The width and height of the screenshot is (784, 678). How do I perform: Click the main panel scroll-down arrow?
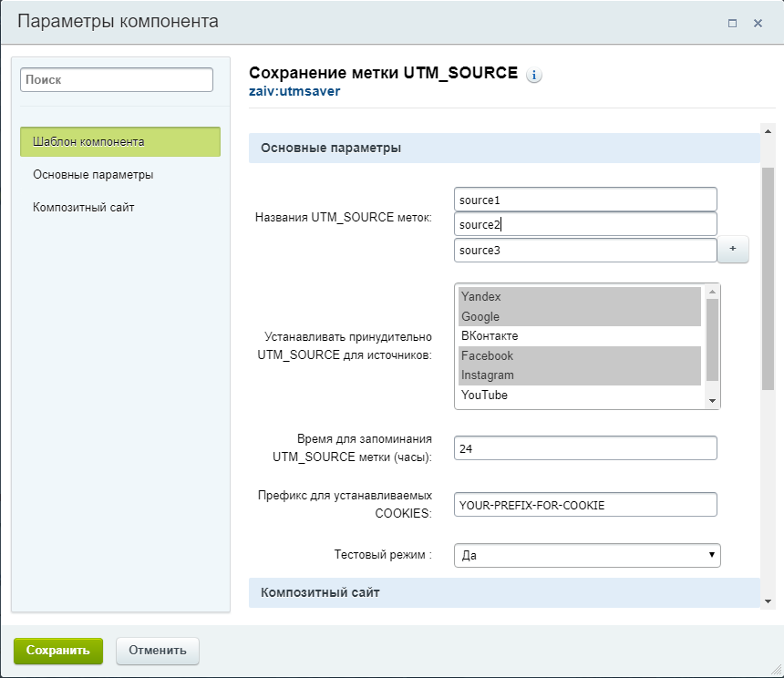(x=768, y=601)
